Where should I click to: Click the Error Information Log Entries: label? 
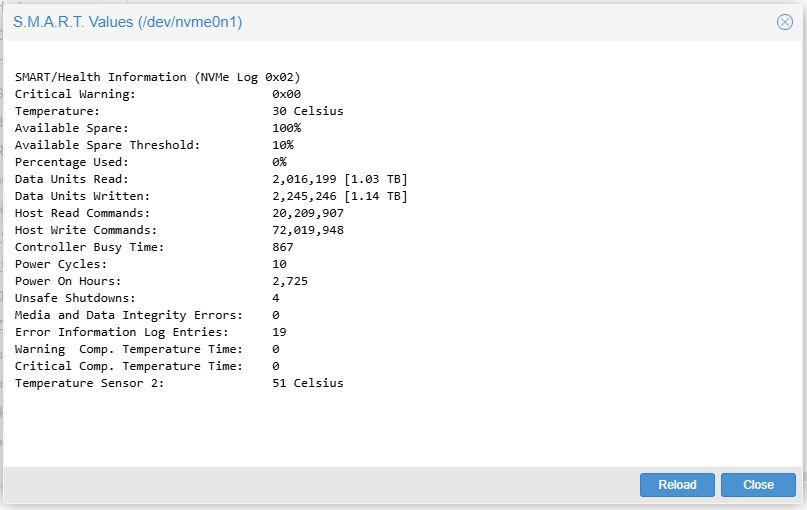pyautogui.click(x=121, y=332)
